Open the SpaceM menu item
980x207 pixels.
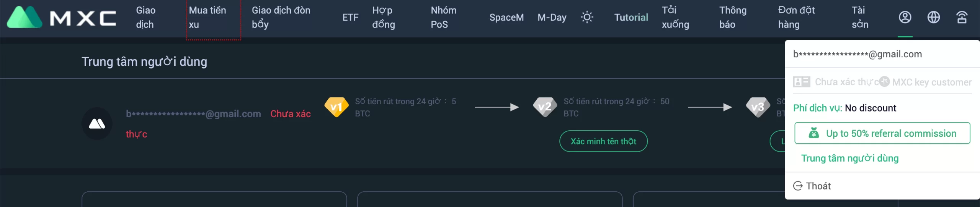point(506,17)
